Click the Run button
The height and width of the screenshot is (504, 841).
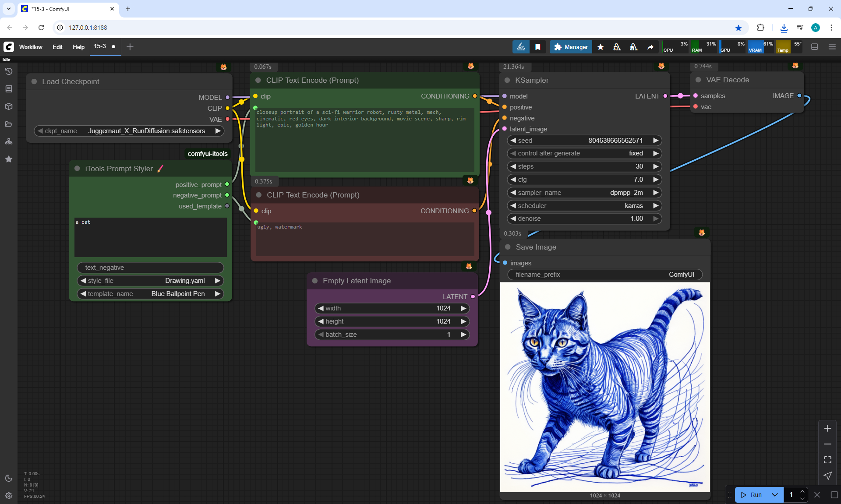(752, 495)
